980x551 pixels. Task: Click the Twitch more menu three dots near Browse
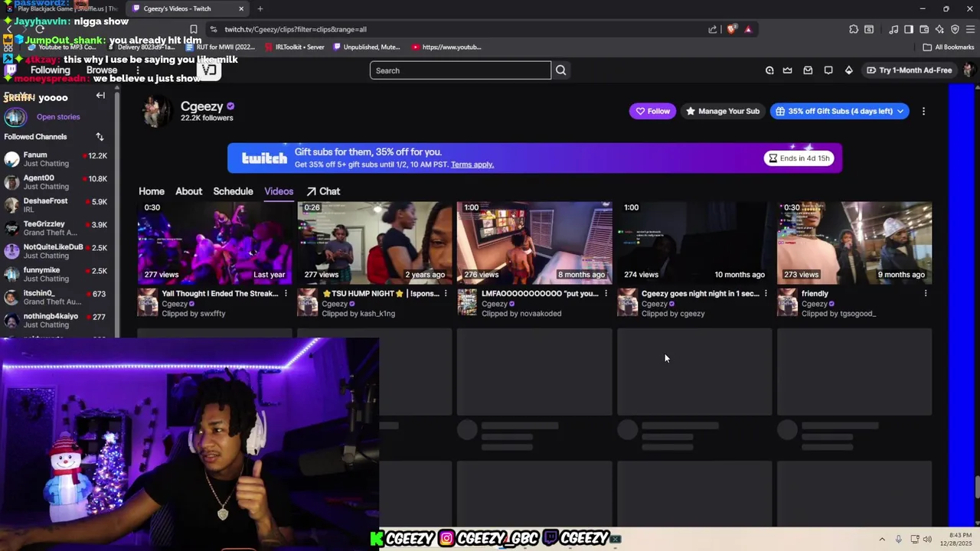tap(138, 70)
